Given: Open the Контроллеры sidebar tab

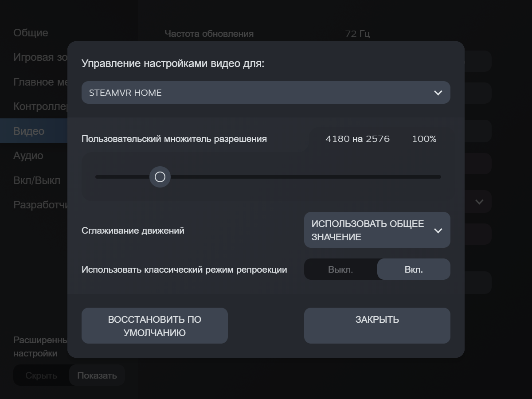Looking at the screenshot, I should tap(40, 106).
